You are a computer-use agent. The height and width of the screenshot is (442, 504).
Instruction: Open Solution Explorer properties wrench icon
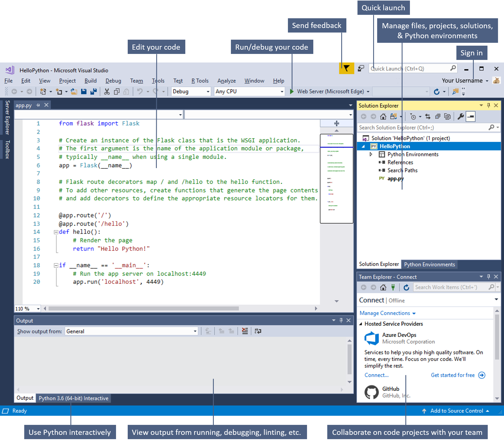pos(460,116)
